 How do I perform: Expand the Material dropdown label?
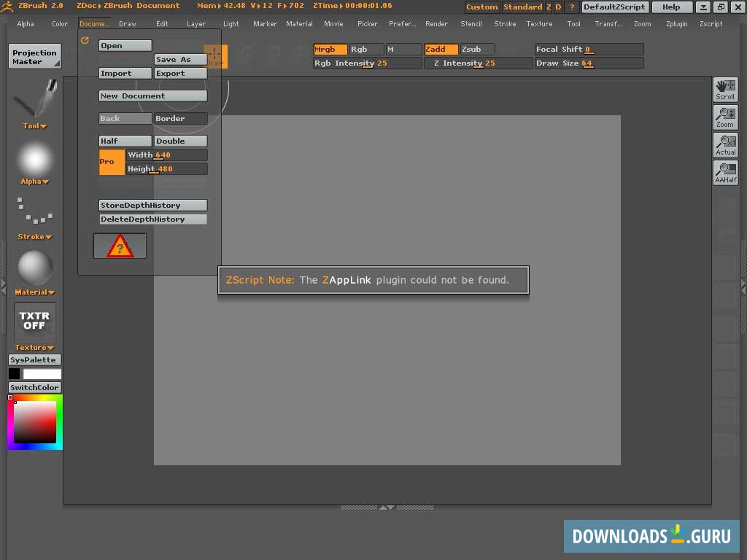click(35, 292)
